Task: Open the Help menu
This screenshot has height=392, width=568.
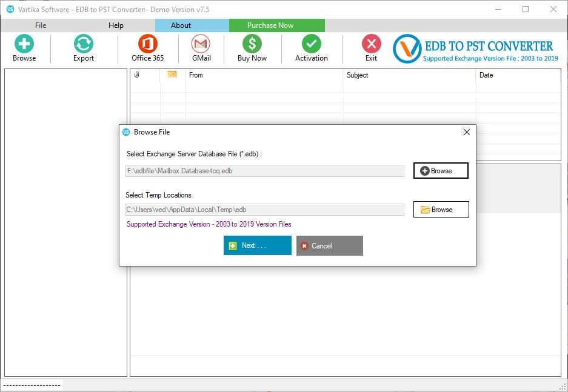Action: coord(116,25)
